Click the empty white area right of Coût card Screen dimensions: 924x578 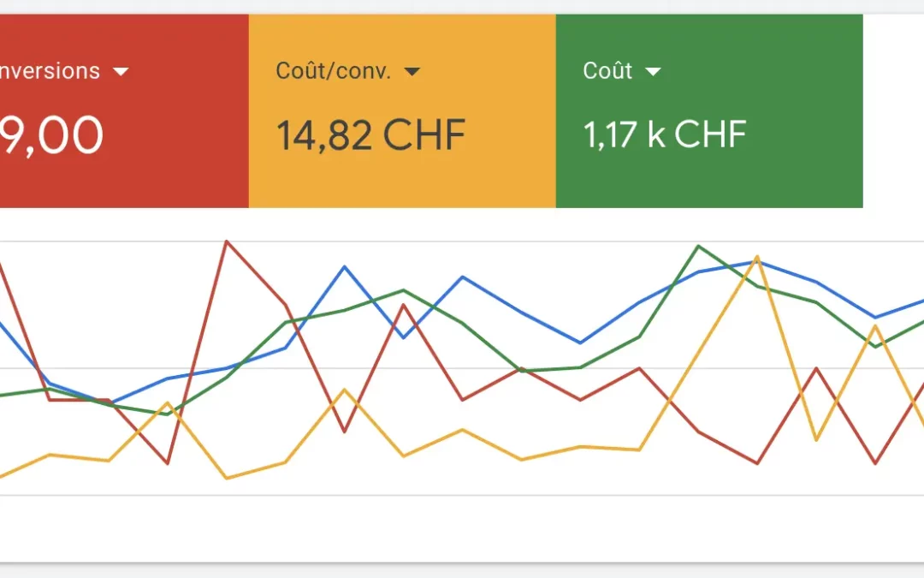point(893,110)
